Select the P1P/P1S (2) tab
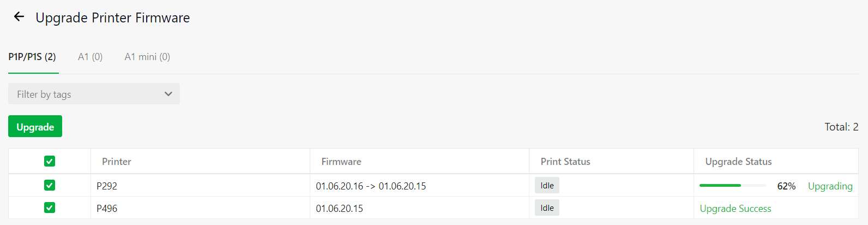868x225 pixels. (32, 57)
